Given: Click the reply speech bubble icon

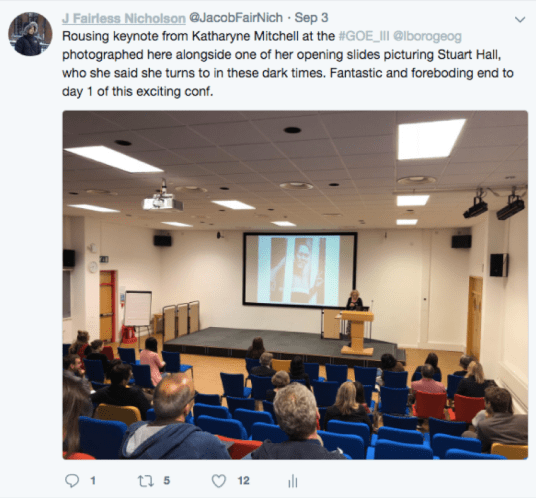Looking at the screenshot, I should tap(72, 481).
